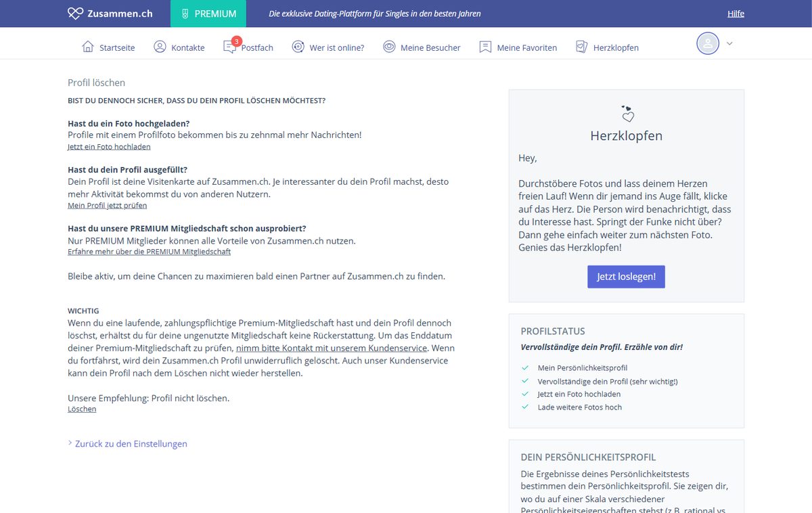
Task: Open the Startseite menu item
Action: tap(117, 47)
